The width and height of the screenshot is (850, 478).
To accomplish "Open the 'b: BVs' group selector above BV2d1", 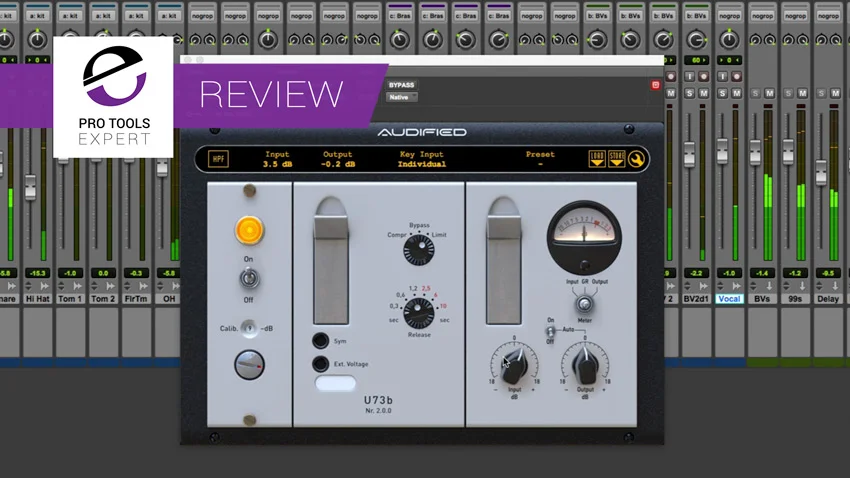I will tap(696, 16).
